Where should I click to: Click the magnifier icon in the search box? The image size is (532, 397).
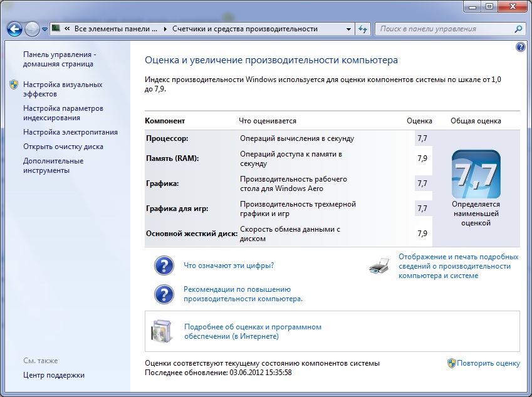coord(518,29)
